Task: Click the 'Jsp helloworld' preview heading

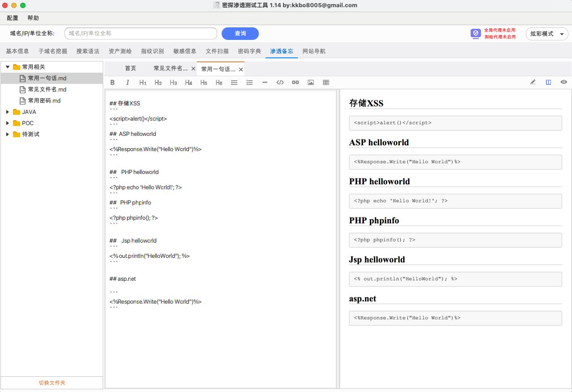Action: [377, 260]
